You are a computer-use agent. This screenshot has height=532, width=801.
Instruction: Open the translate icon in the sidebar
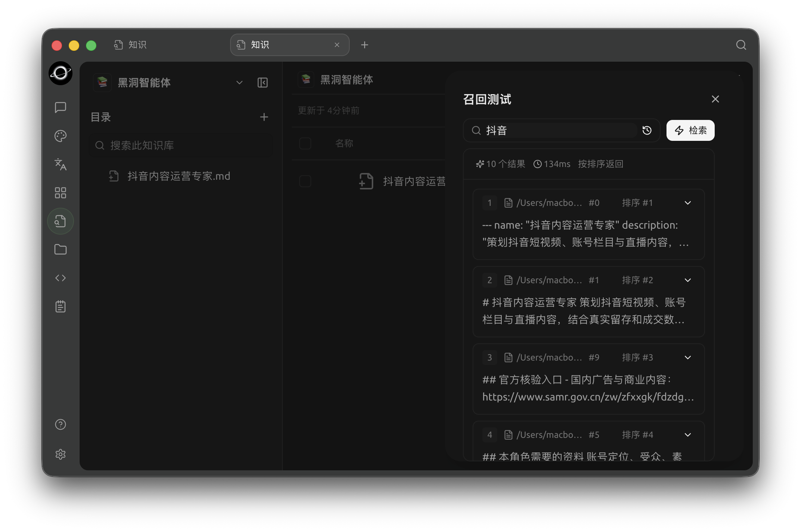(x=60, y=164)
